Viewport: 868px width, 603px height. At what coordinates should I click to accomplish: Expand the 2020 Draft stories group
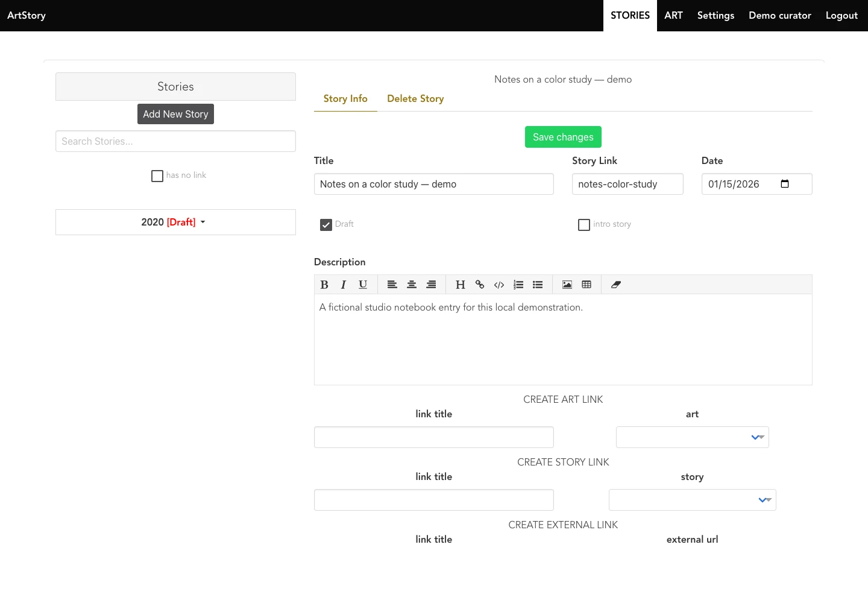[175, 222]
